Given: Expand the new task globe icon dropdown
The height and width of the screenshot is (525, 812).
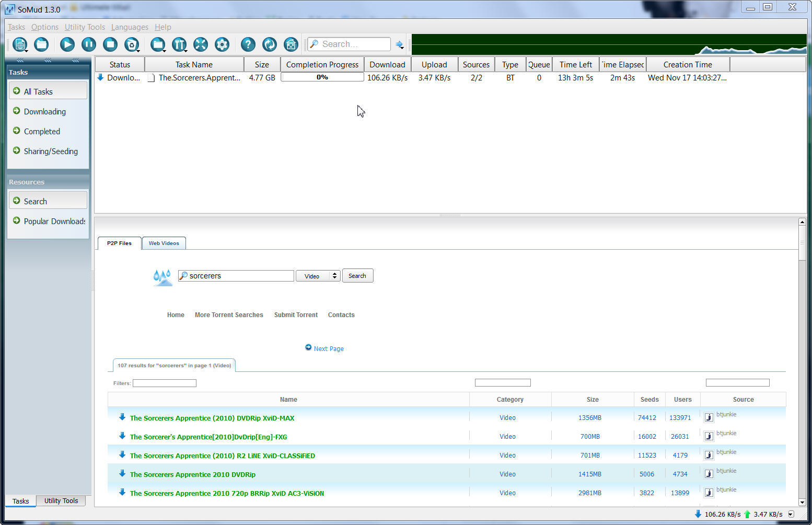Looking at the screenshot, I should [26, 51].
